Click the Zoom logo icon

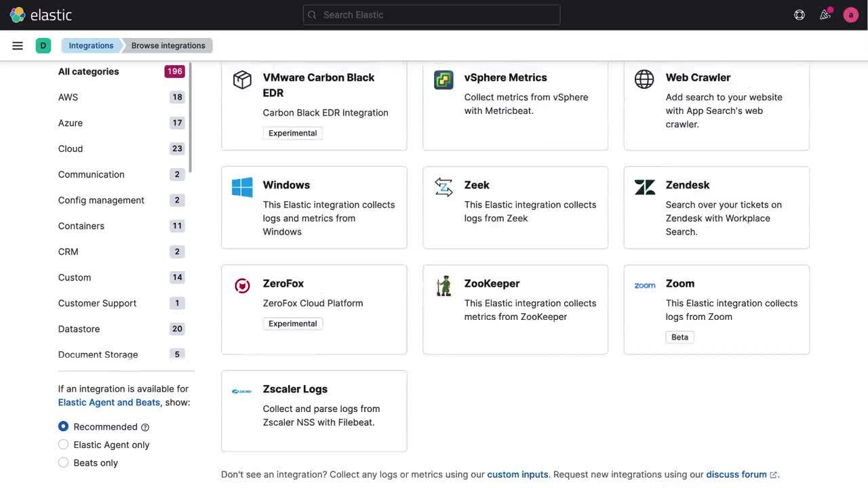click(x=645, y=285)
